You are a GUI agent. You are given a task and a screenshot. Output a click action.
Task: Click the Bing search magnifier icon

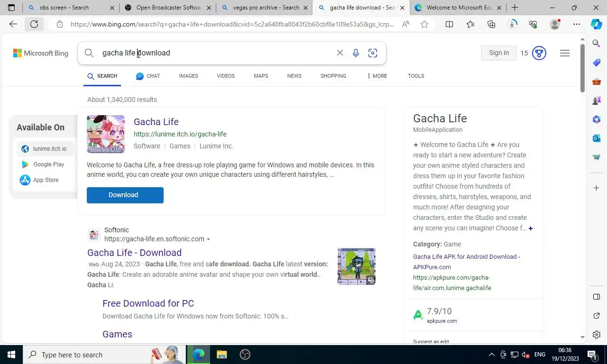(x=89, y=53)
